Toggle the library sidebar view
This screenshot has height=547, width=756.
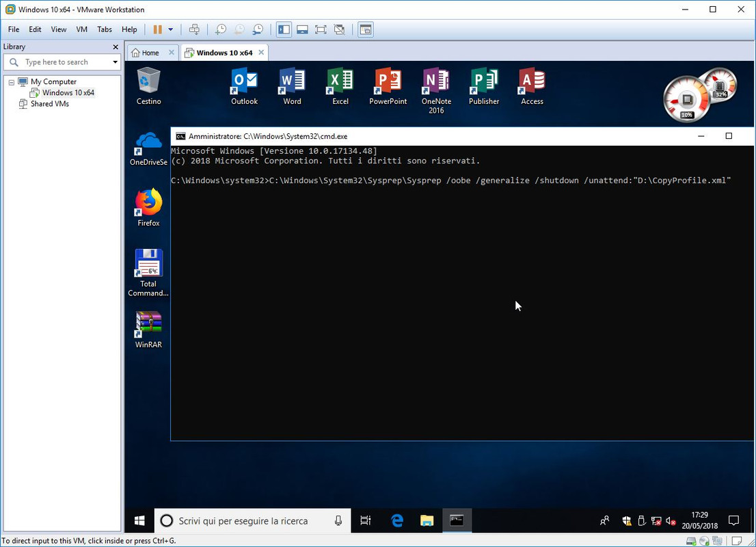coord(284,29)
